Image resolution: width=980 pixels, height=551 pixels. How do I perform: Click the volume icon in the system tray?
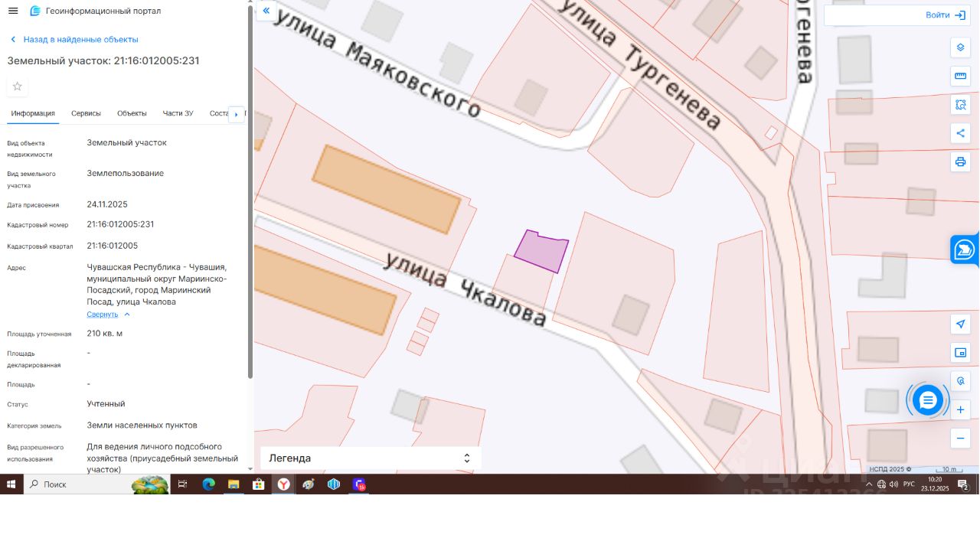pos(893,484)
